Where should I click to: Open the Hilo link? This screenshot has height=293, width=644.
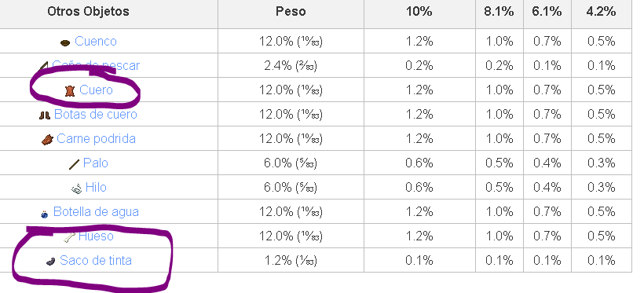(96, 188)
